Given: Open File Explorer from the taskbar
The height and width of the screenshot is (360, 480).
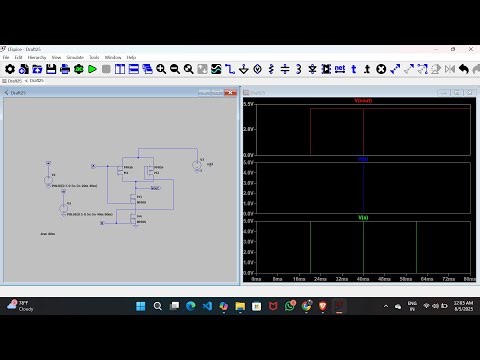Looking at the screenshot, I should coord(240,306).
